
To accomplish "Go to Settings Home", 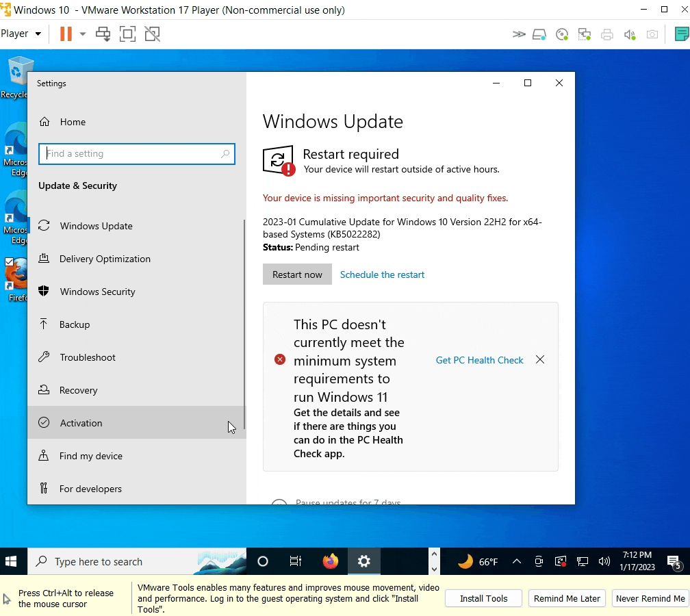I will [x=137, y=122].
